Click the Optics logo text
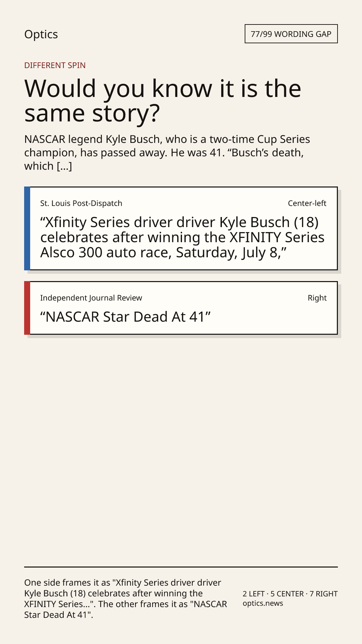Viewport: 362px width, 644px height. (41, 34)
